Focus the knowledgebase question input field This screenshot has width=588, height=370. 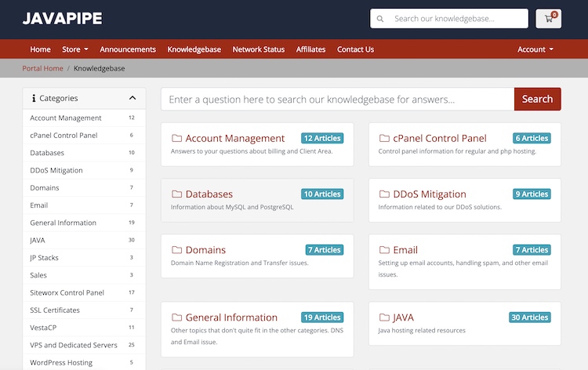tap(337, 100)
